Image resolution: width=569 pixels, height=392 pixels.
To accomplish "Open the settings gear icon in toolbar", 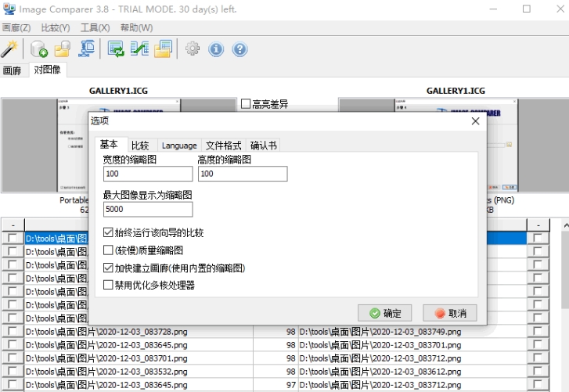I will 192,49.
